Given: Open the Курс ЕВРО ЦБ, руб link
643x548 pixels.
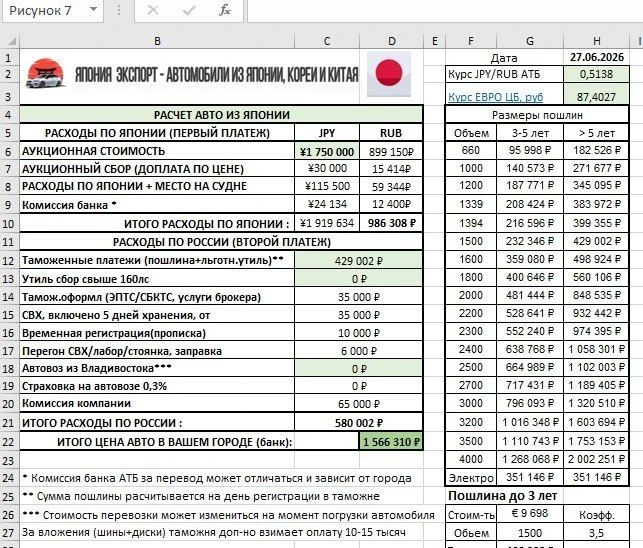Looking at the screenshot, I should [495, 97].
